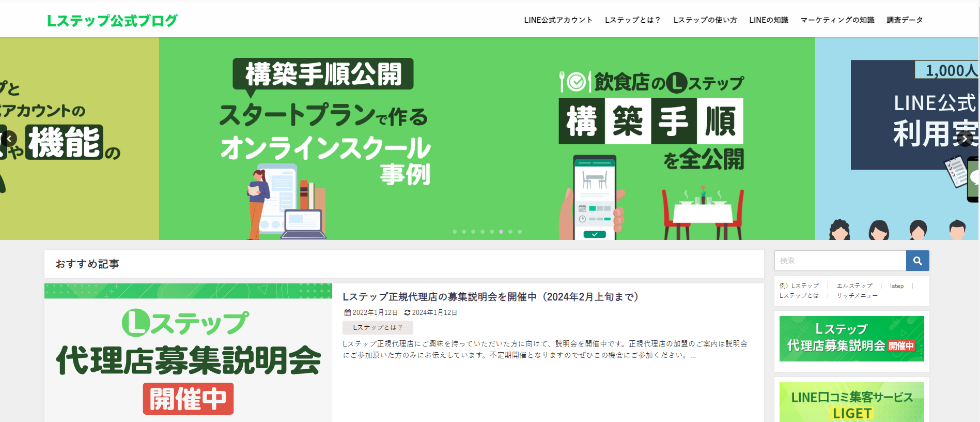Viewport: 980px width, 422px height.
Task: Click the lstep example keyword
Action: coord(897,285)
